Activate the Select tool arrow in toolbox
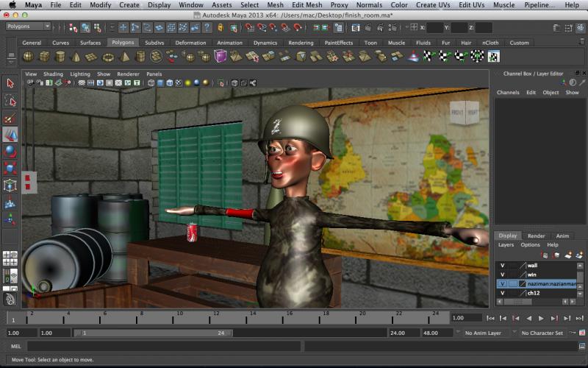The height and width of the screenshot is (368, 588). (10, 84)
